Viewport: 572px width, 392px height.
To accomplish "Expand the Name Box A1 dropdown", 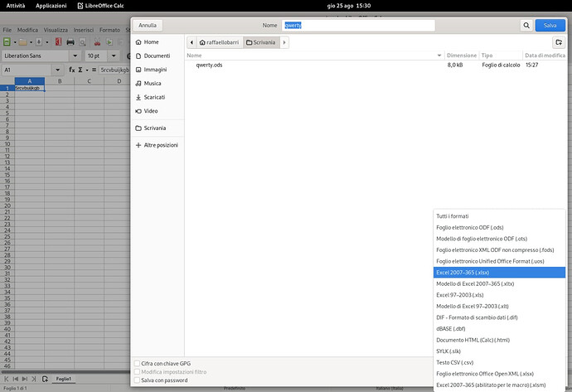I will click(57, 70).
